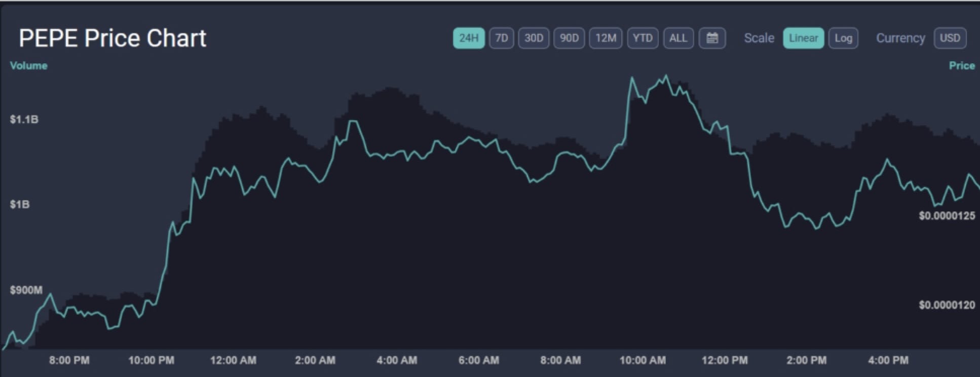Show the 30D price history
Image resolution: width=980 pixels, height=377 pixels.
tap(534, 38)
